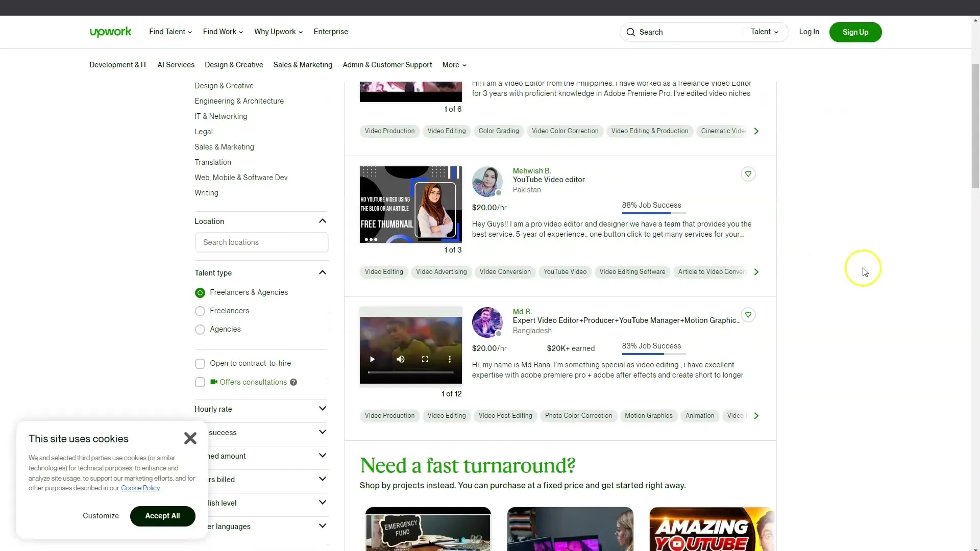
Task: Enable Open to contract-to-hire checkbox
Action: (x=200, y=363)
